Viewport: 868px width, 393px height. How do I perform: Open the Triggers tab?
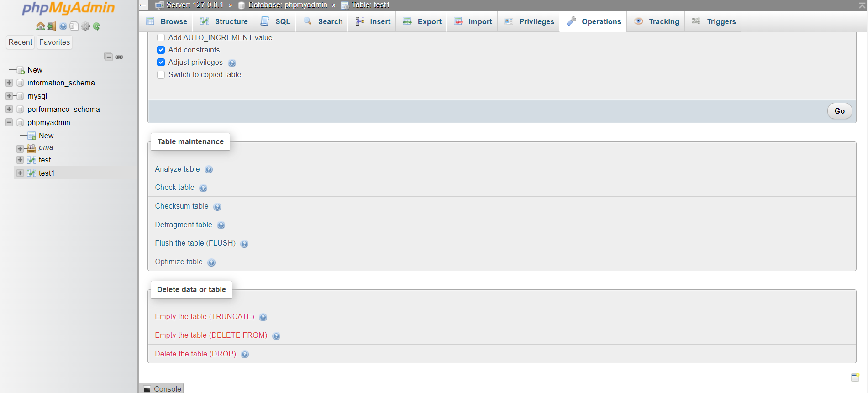click(x=714, y=21)
